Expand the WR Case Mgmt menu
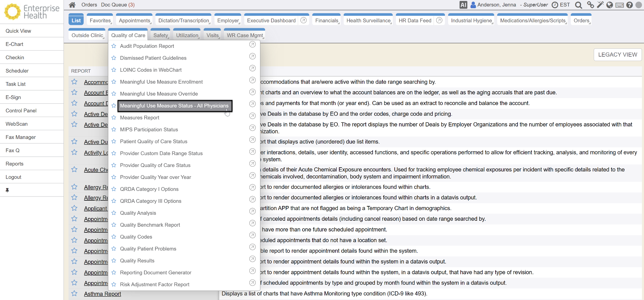 tap(245, 35)
